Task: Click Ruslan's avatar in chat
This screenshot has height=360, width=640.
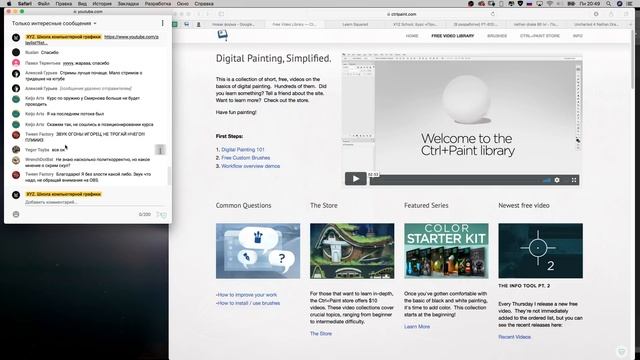Action: [x=16, y=52]
